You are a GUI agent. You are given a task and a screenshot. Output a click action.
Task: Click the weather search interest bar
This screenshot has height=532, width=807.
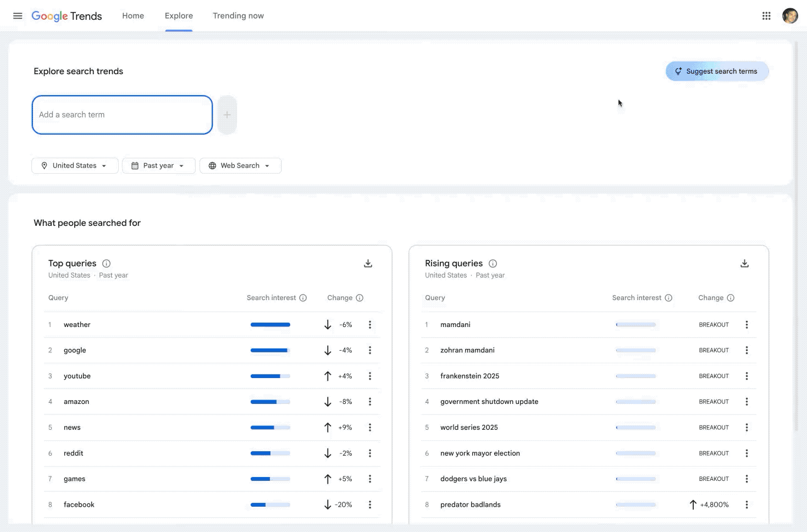coord(270,325)
